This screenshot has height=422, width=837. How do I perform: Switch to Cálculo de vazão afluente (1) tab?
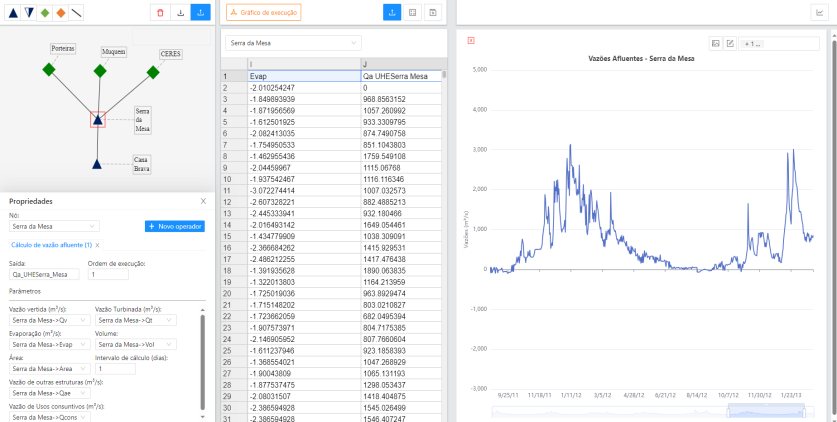[51, 245]
